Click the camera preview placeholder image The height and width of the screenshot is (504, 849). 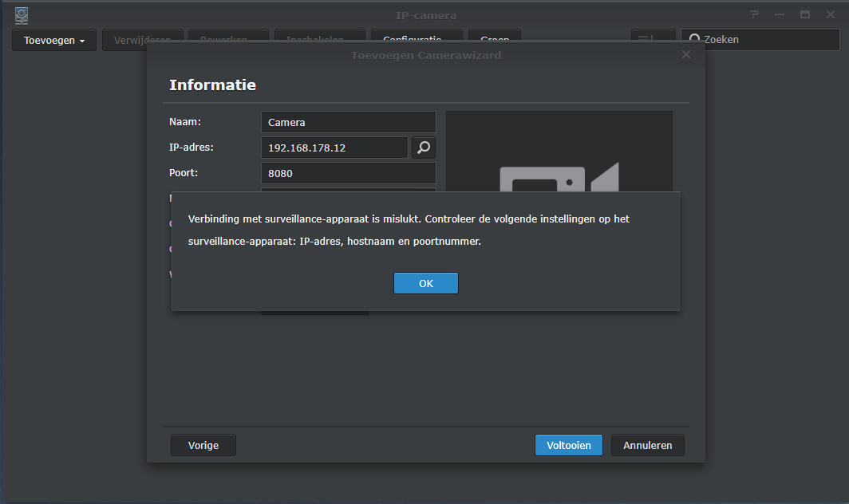[x=559, y=151]
